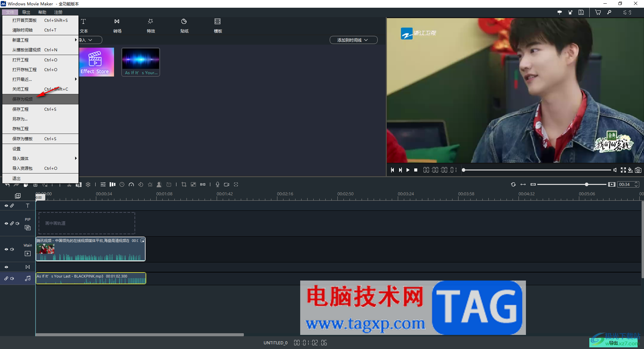The height and width of the screenshot is (349, 644).
Task: Open the Templates (模板) panel
Action: [x=218, y=26]
